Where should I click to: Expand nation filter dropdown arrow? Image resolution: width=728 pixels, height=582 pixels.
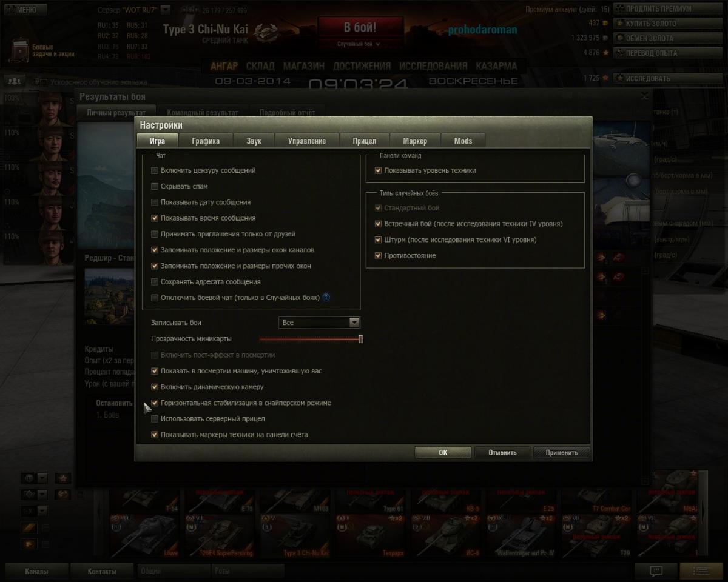(x=42, y=478)
